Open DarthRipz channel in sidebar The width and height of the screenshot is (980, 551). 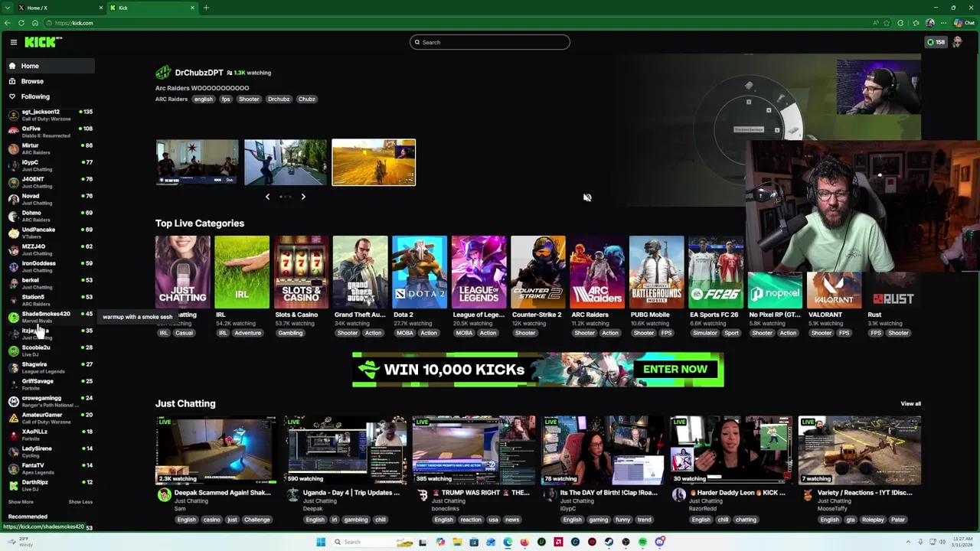click(51, 485)
